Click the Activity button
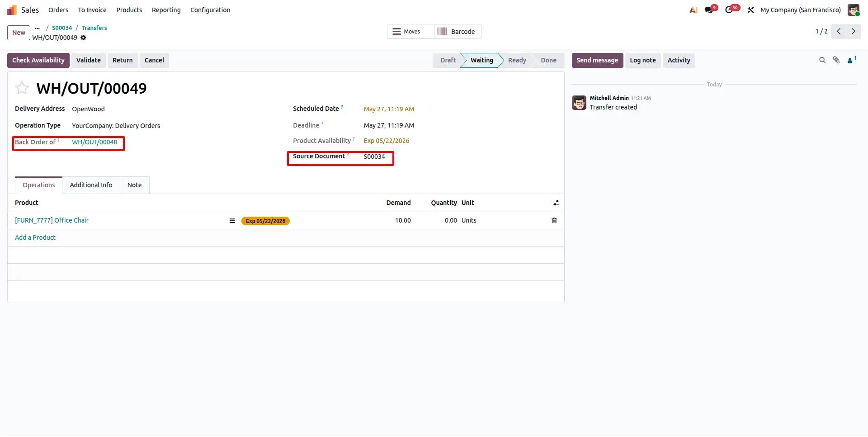 679,60
